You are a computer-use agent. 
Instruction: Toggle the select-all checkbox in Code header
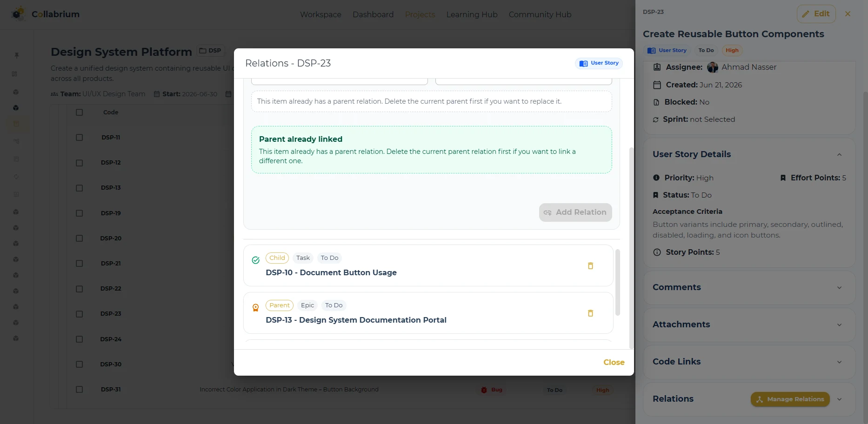tap(79, 113)
